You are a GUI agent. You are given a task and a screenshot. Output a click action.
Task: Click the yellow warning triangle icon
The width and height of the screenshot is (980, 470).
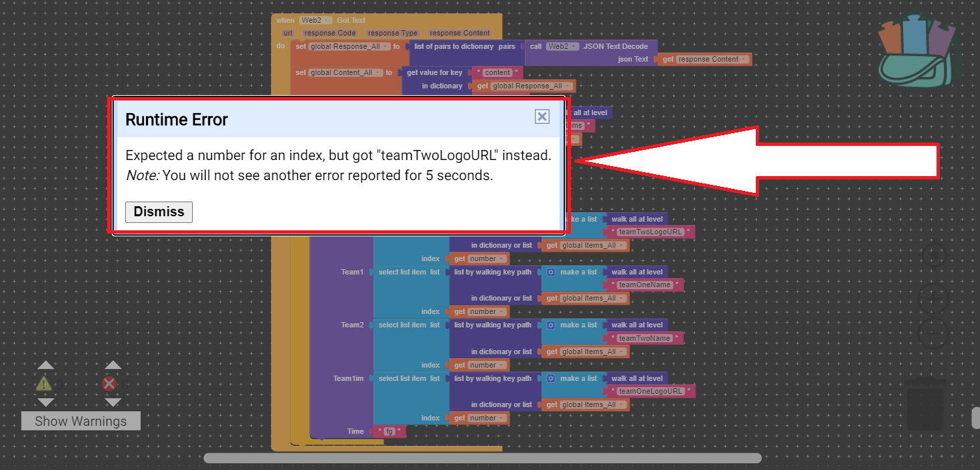point(44,384)
